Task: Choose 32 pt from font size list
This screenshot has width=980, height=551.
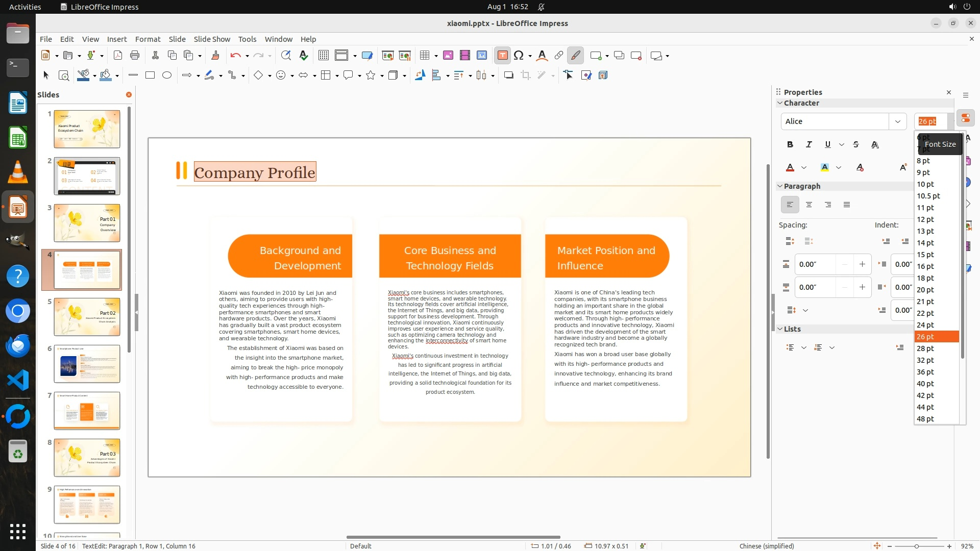Action: click(925, 360)
